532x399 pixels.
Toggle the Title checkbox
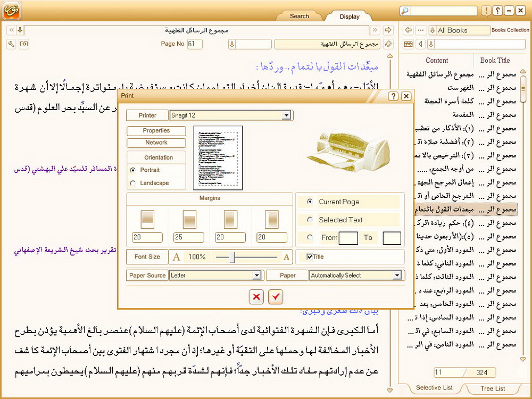[x=310, y=257]
